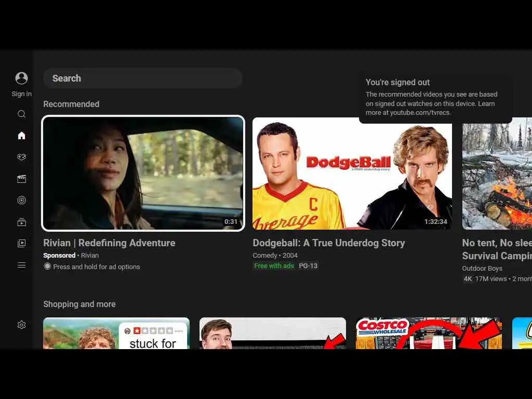This screenshot has height=399, width=532.
Task: Open the Music circular play icon
Action: [21, 200]
